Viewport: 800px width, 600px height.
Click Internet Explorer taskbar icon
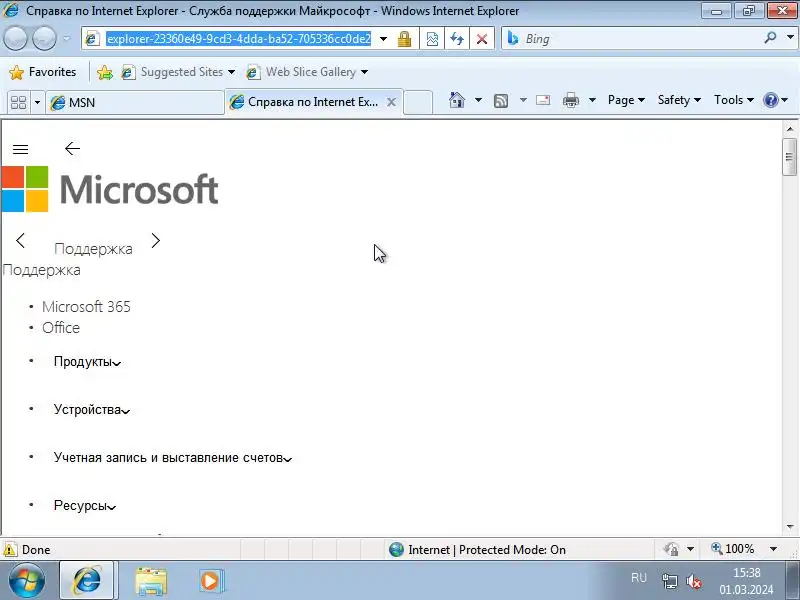89,581
